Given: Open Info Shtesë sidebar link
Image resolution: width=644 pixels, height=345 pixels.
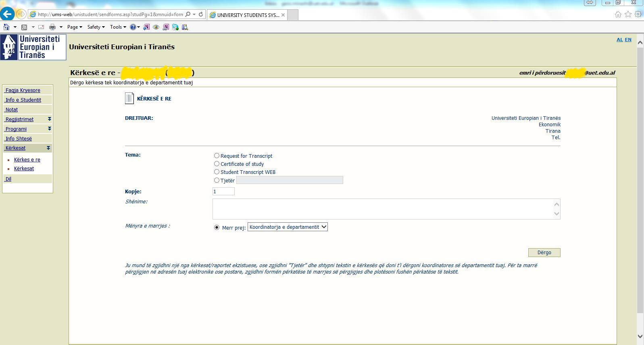Looking at the screenshot, I should (x=19, y=139).
